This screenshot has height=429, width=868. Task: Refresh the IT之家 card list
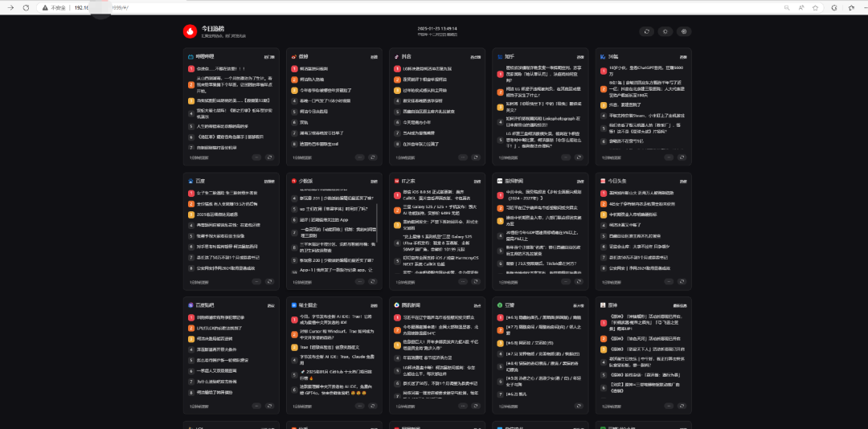coord(476,282)
